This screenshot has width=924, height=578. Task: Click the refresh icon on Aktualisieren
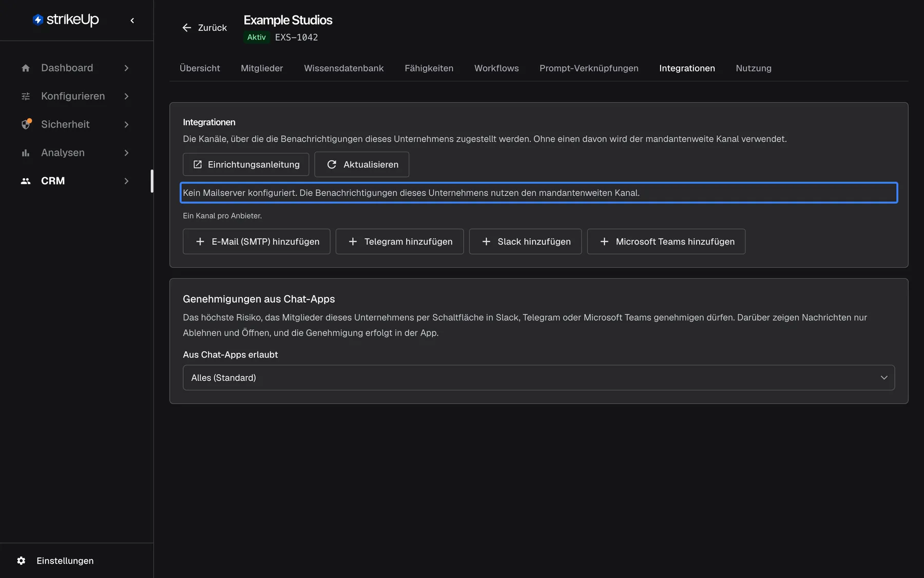[x=332, y=164]
